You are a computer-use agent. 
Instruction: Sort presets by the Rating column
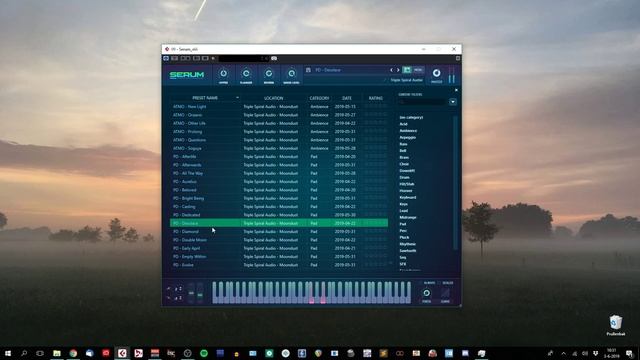[376, 98]
